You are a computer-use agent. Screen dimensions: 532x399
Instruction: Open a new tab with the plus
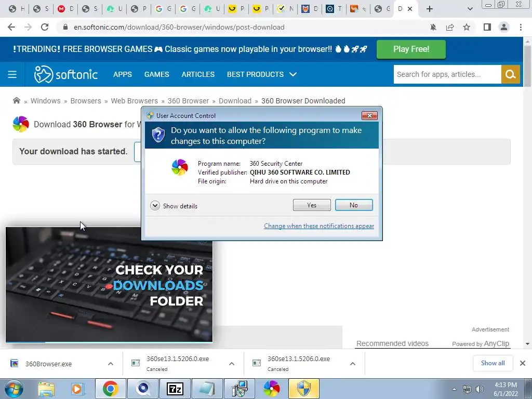click(430, 9)
